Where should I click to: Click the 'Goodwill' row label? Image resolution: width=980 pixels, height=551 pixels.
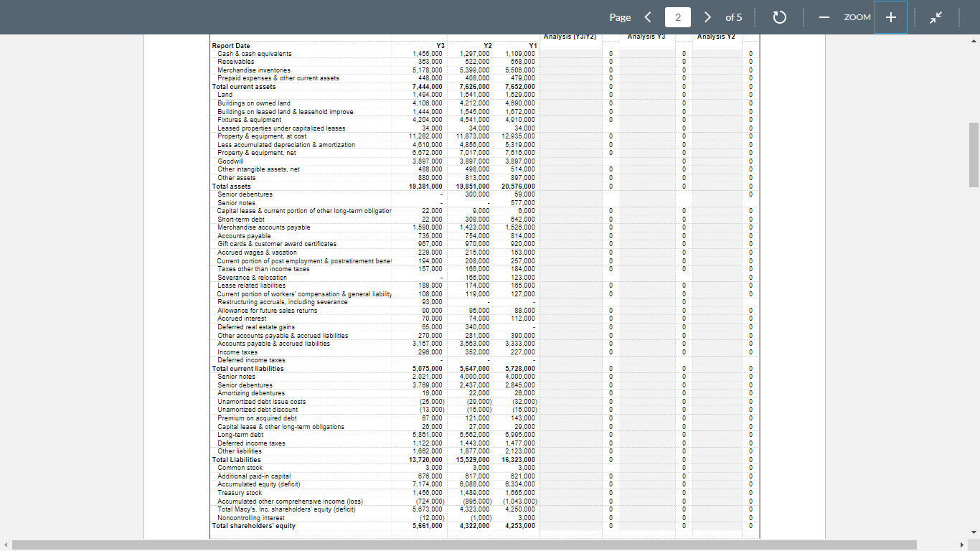coord(230,161)
